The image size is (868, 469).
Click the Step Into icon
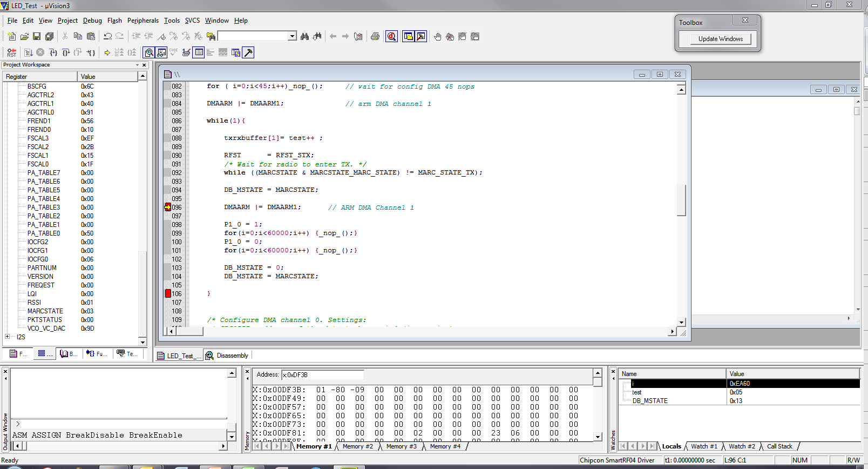click(x=53, y=52)
